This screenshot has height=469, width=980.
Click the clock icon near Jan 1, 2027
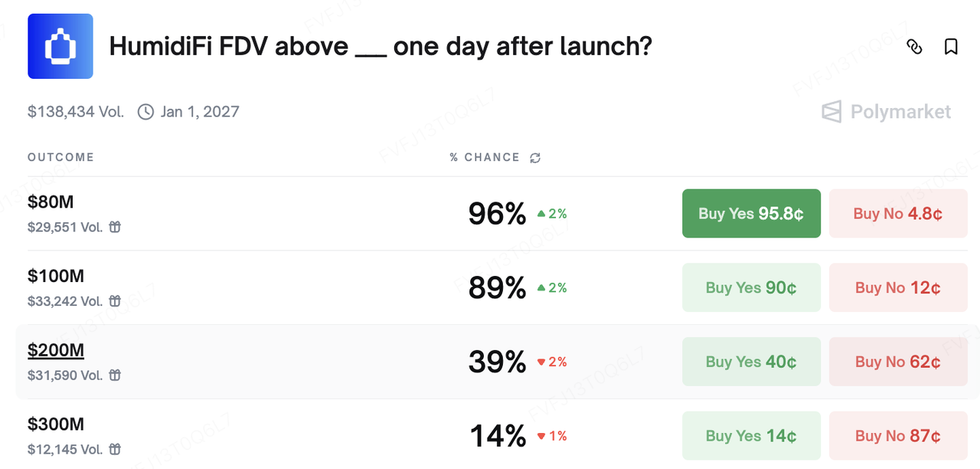(x=145, y=112)
